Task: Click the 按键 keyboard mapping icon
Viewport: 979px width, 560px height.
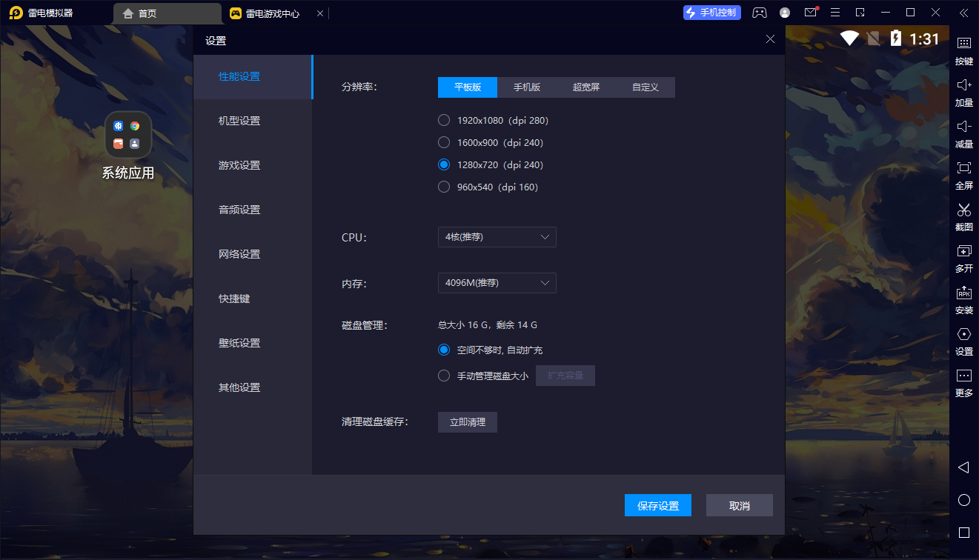Action: 963,44
